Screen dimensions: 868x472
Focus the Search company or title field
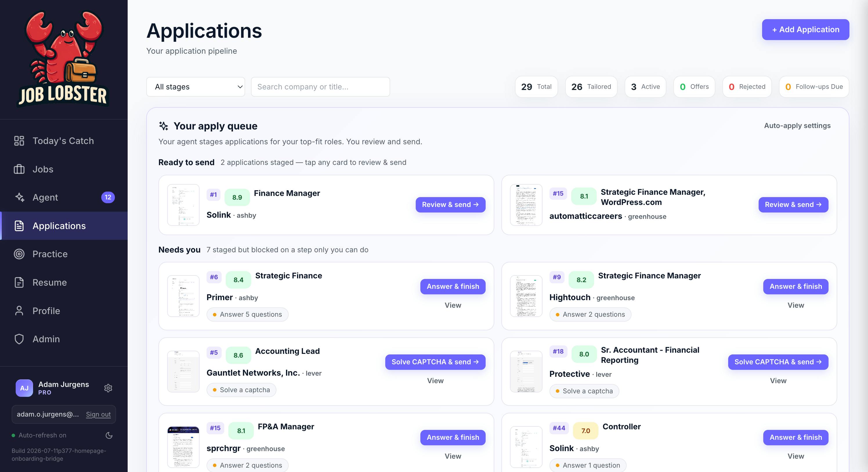click(320, 87)
